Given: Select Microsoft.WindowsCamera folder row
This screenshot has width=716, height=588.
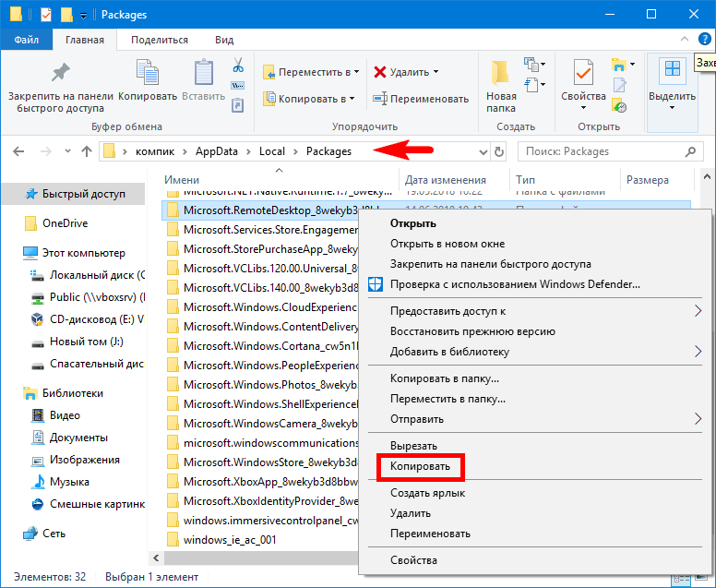Looking at the screenshot, I should [263, 424].
